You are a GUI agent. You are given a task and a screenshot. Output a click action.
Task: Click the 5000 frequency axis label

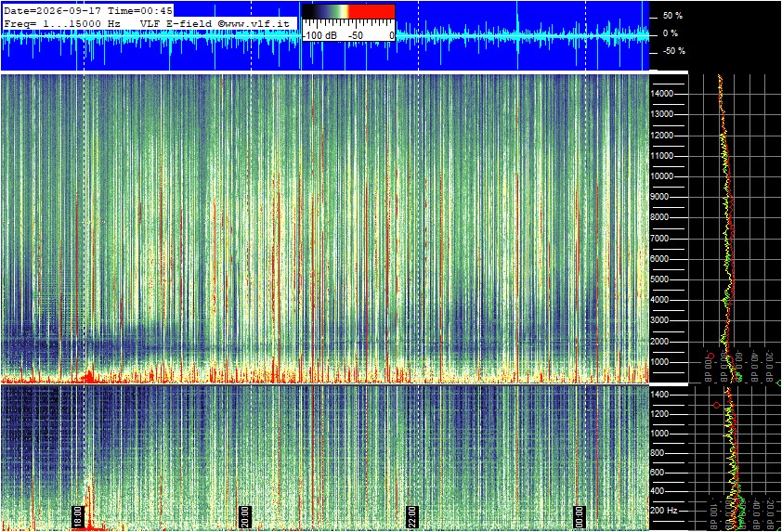pos(659,279)
